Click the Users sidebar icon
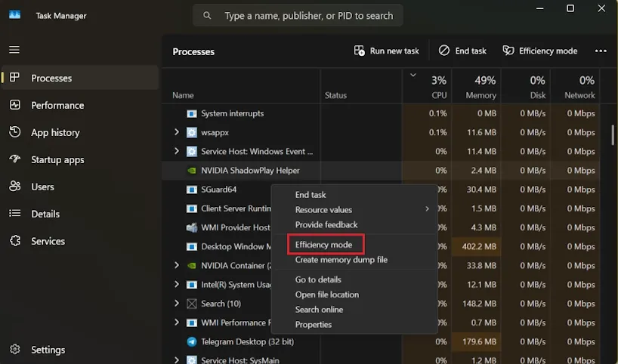This screenshot has height=364, width=618. [14, 186]
